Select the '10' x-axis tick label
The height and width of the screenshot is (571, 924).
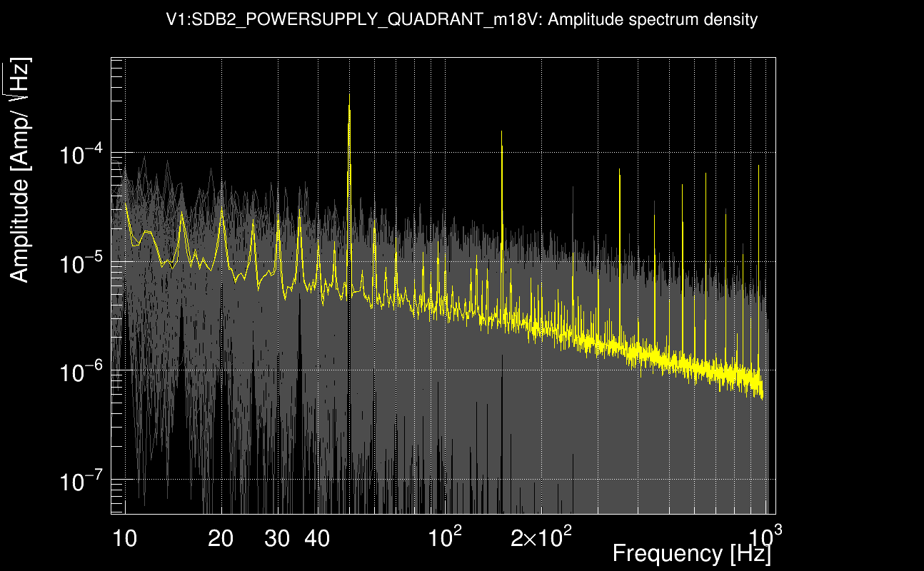126,539
